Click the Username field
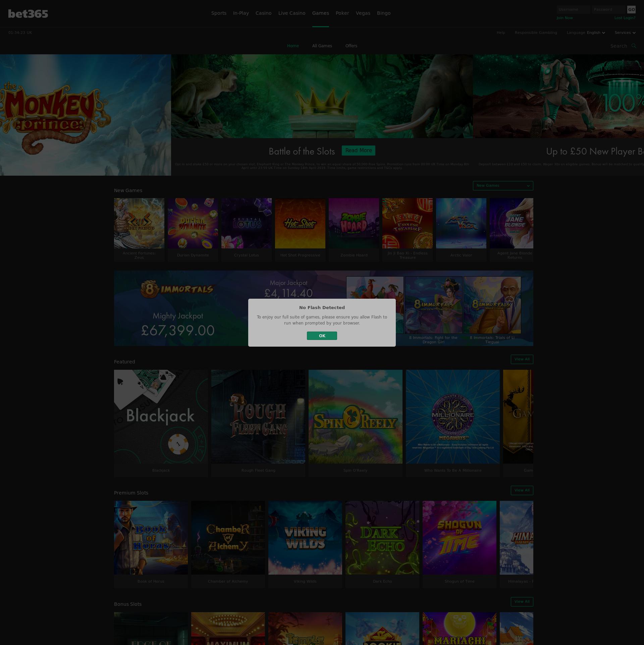 pos(573,9)
